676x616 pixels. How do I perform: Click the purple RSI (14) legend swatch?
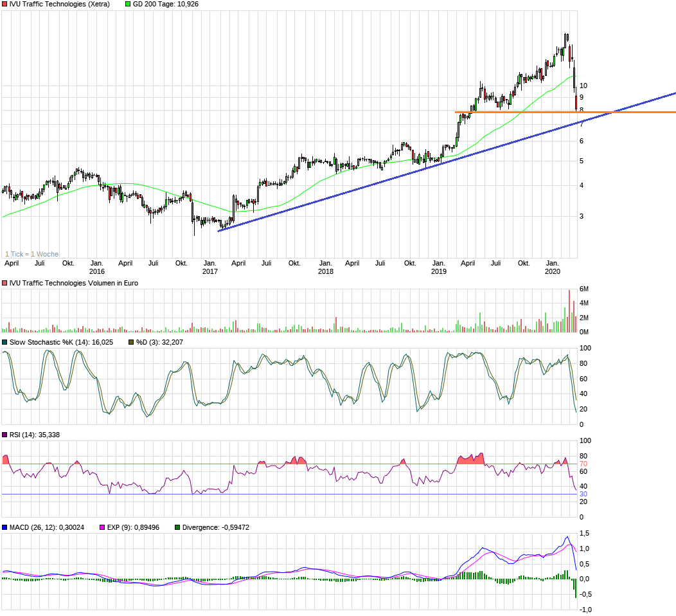click(x=4, y=435)
